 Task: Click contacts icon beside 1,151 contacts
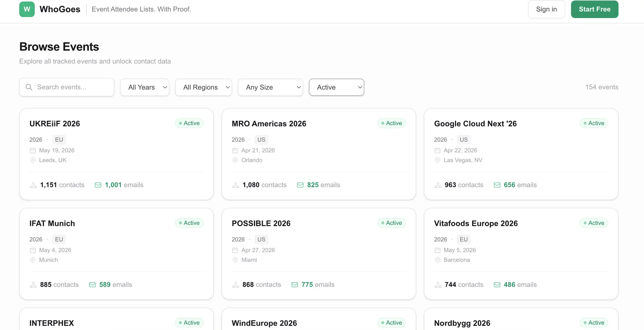[33, 185]
